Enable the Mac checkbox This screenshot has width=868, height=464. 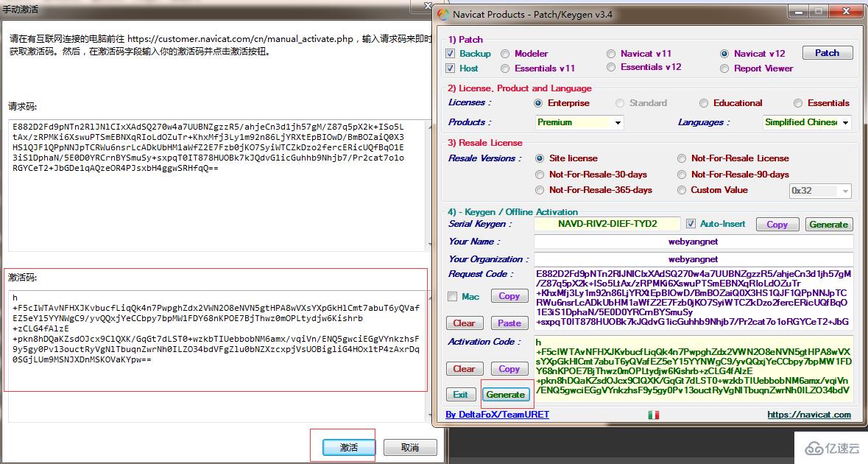click(451, 297)
